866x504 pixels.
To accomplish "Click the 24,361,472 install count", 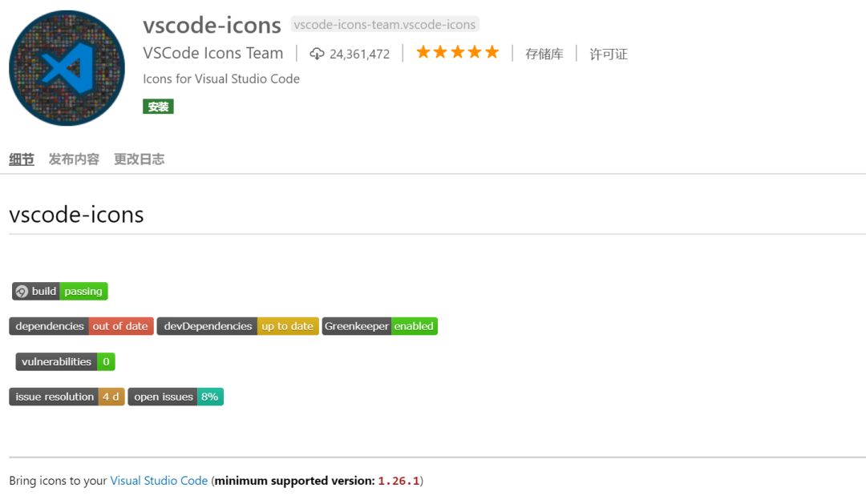I will 359,54.
